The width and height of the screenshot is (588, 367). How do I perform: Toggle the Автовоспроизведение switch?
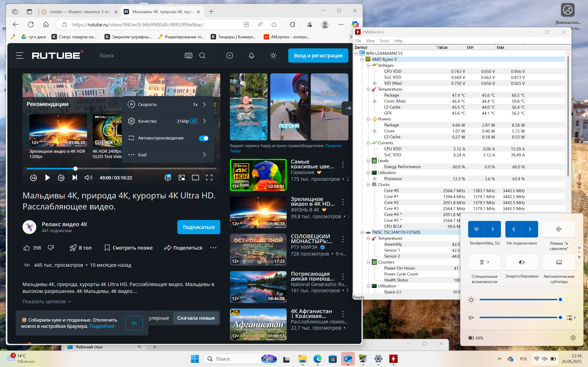tap(204, 138)
